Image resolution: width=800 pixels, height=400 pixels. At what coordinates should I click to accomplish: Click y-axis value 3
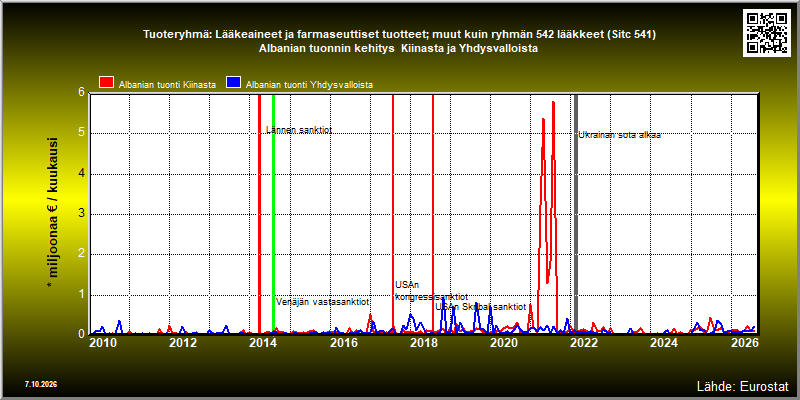point(81,214)
